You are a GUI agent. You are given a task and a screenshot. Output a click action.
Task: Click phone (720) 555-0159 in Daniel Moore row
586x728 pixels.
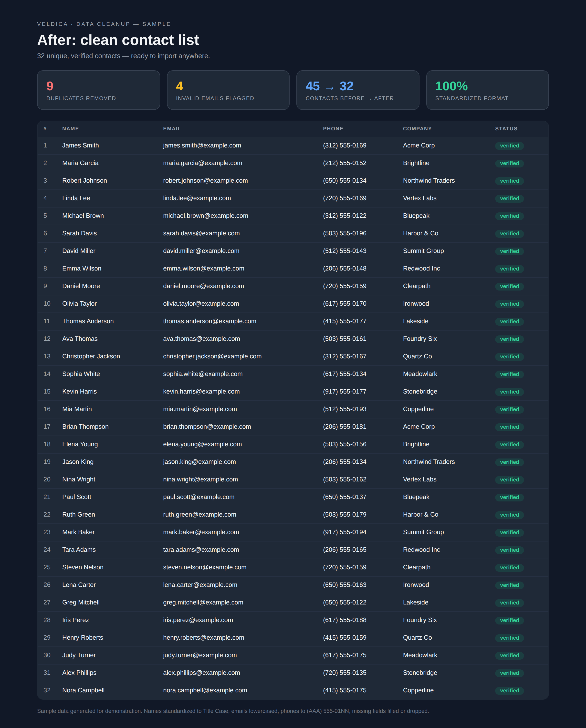point(345,286)
